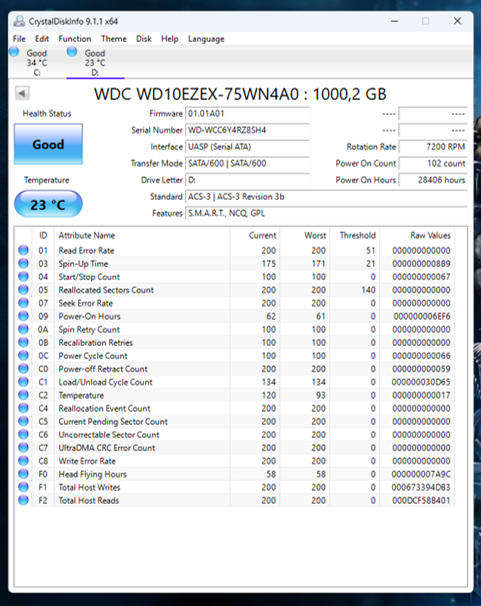Click the Power On Hours value
The width and height of the screenshot is (481, 606).
433,180
